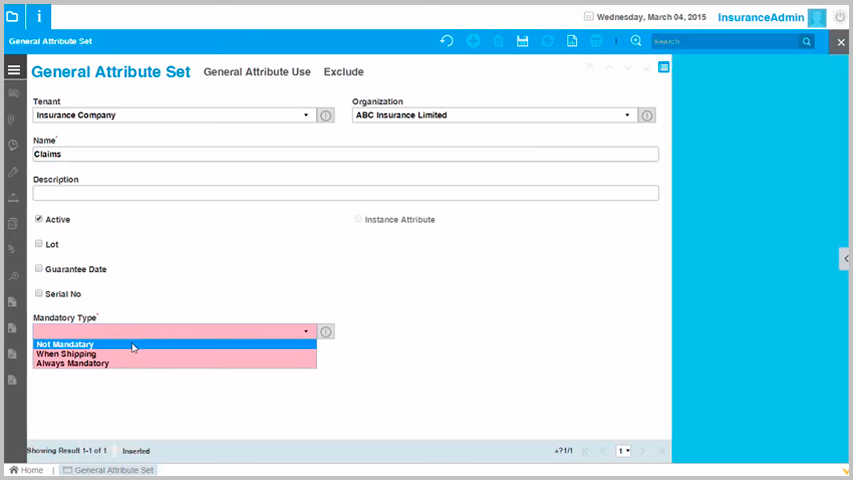This screenshot has height=480, width=853.
Task: Click the magnifier sidebar icon
Action: pyautogui.click(x=14, y=276)
